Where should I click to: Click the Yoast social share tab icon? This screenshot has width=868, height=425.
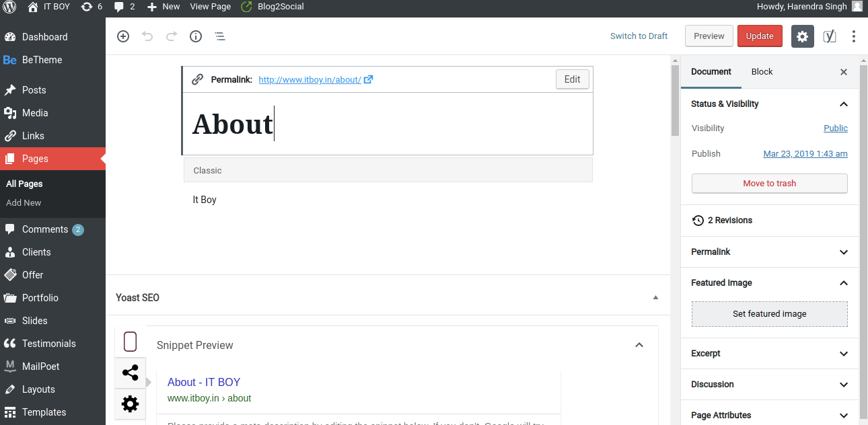131,373
